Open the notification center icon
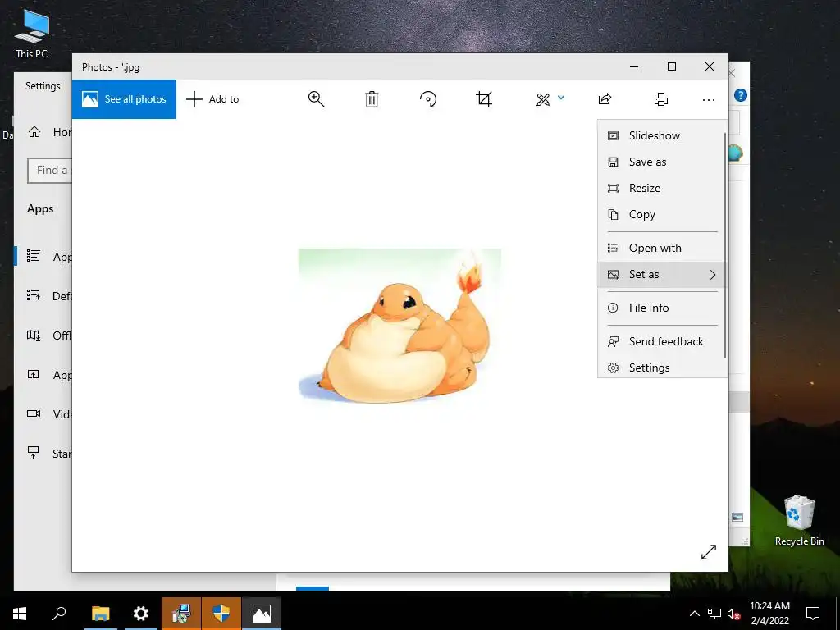Viewport: 840px width, 630px height. point(813,614)
